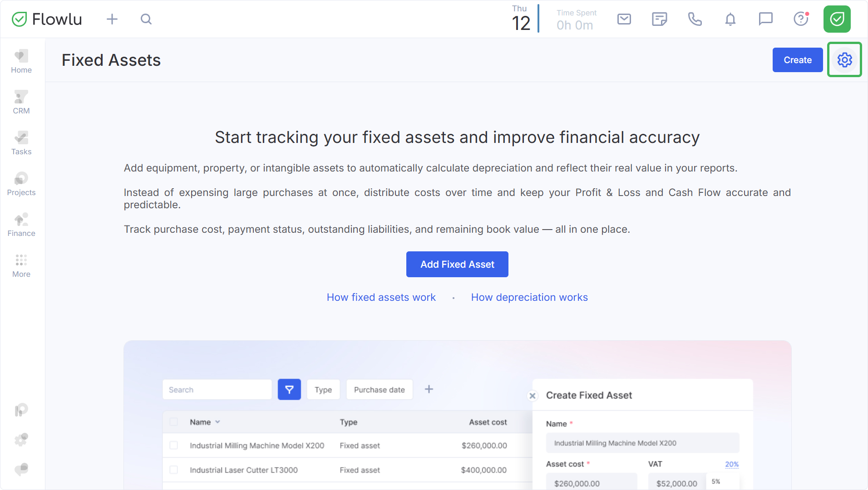Open the settings gear for Fixed Assets

[844, 60]
